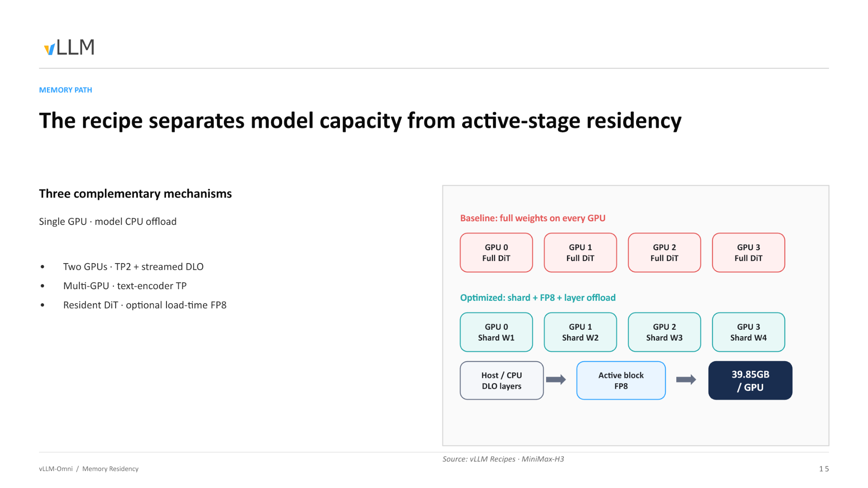Click the 'GPU 3 Shard W4' teal box

[748, 332]
